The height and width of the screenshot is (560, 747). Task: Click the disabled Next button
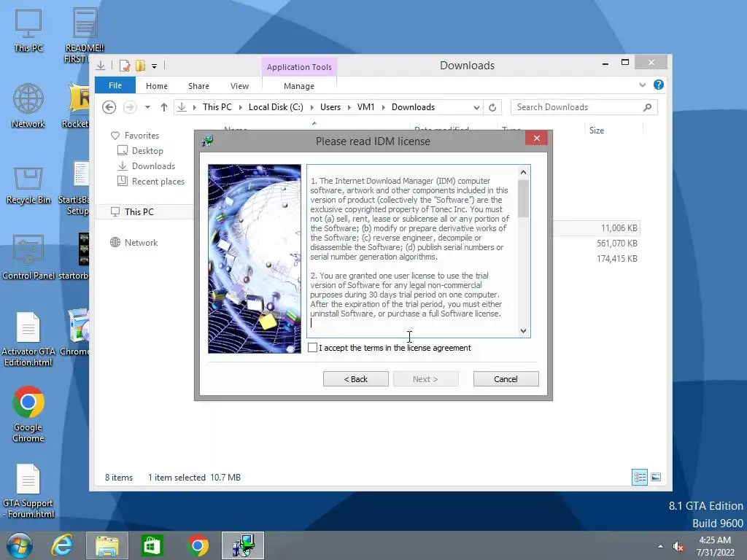[425, 379]
